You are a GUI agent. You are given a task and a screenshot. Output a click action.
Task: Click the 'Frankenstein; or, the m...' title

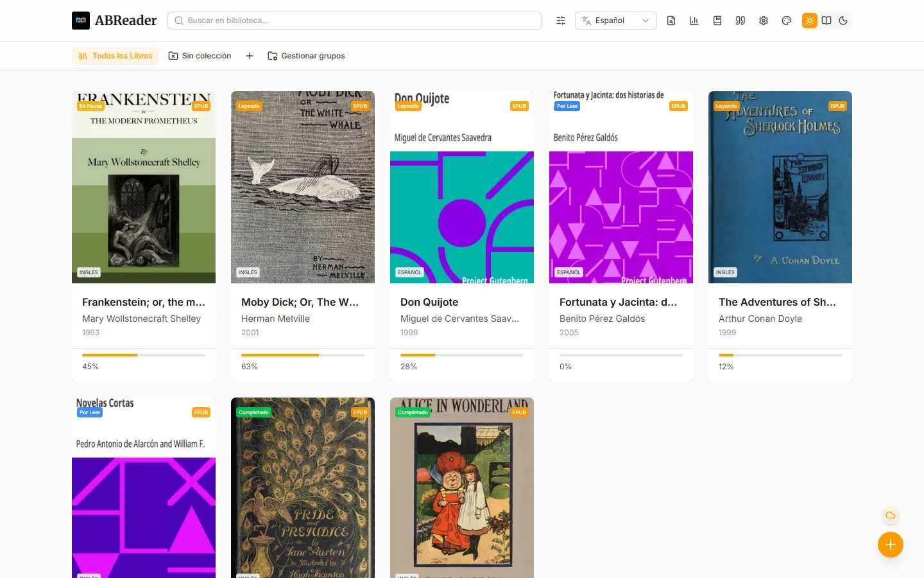click(144, 302)
